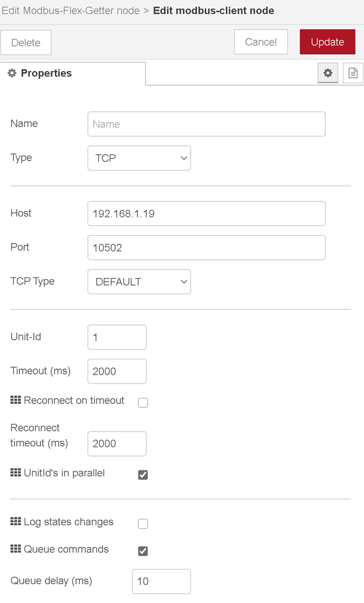The image size is (364, 603).
Task: Click the grid icon beside Reconnect on timeout
Action: pyautogui.click(x=16, y=400)
